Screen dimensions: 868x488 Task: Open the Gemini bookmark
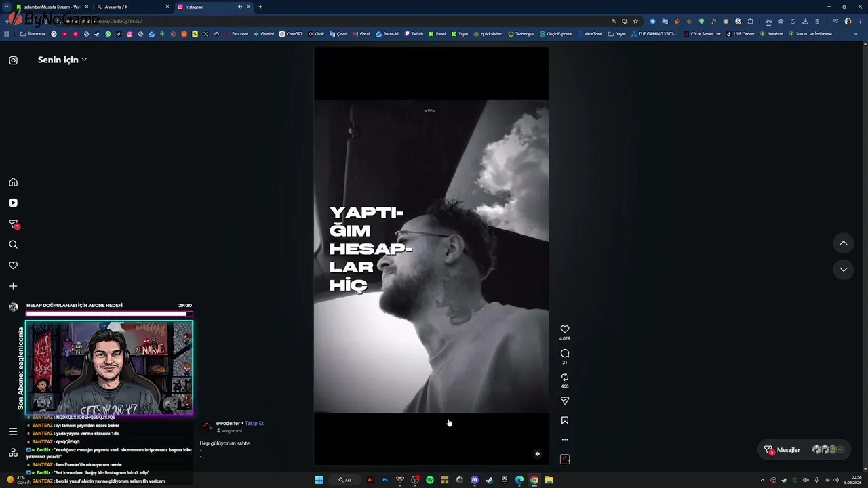tap(264, 34)
